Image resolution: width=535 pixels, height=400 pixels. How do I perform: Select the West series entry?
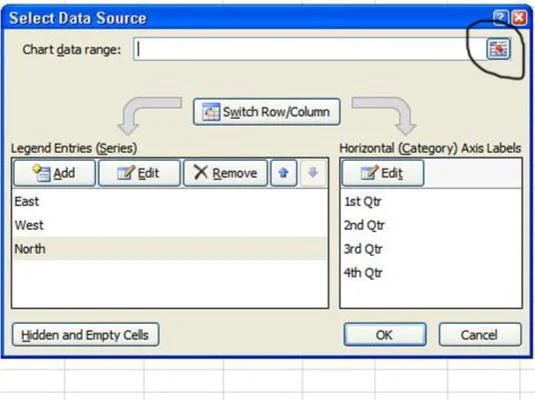tap(170, 225)
